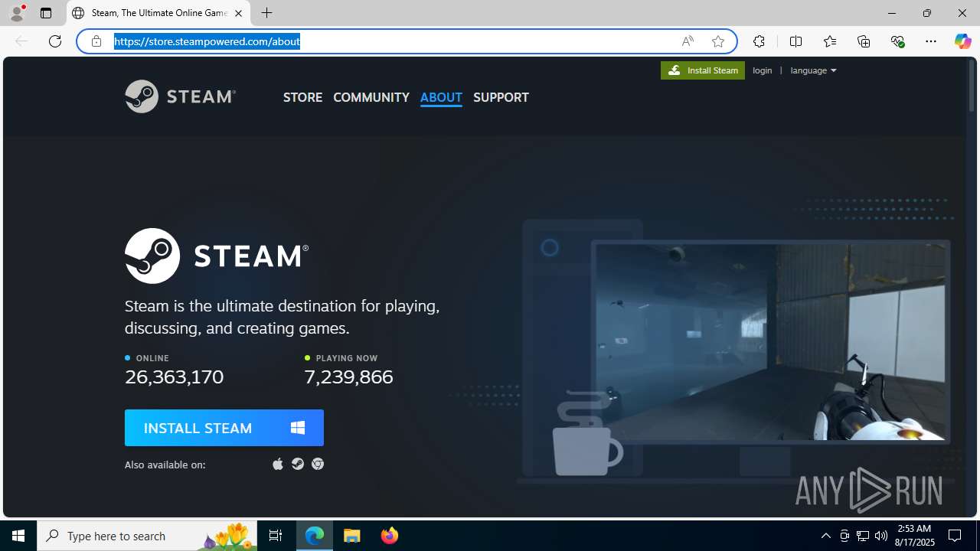Click the Steam logo in header
This screenshot has width=980, height=551.
pos(180,96)
